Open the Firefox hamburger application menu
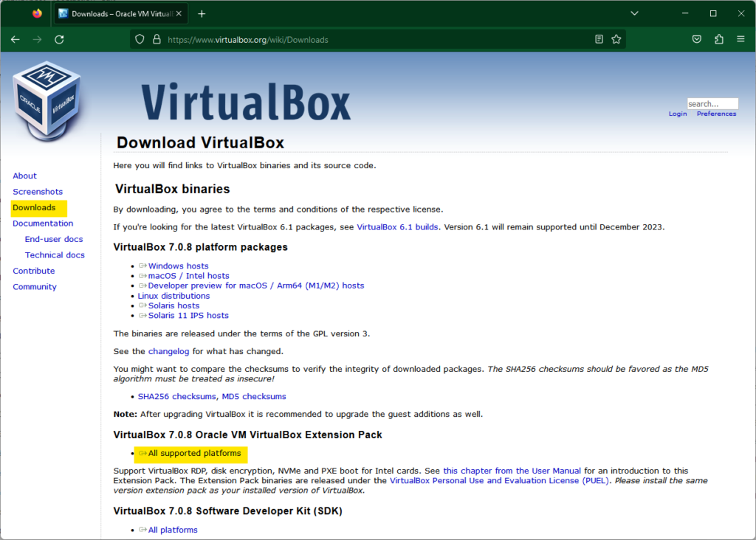 [741, 40]
